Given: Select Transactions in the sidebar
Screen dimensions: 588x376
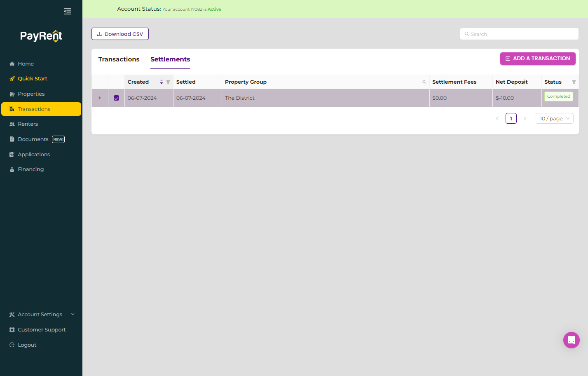Looking at the screenshot, I should (x=41, y=109).
